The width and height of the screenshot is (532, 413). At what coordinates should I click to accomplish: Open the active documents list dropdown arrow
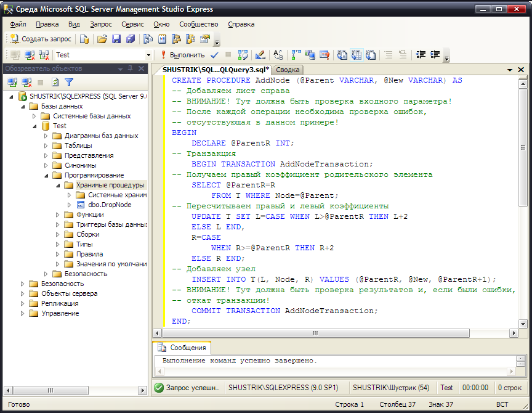(510, 70)
